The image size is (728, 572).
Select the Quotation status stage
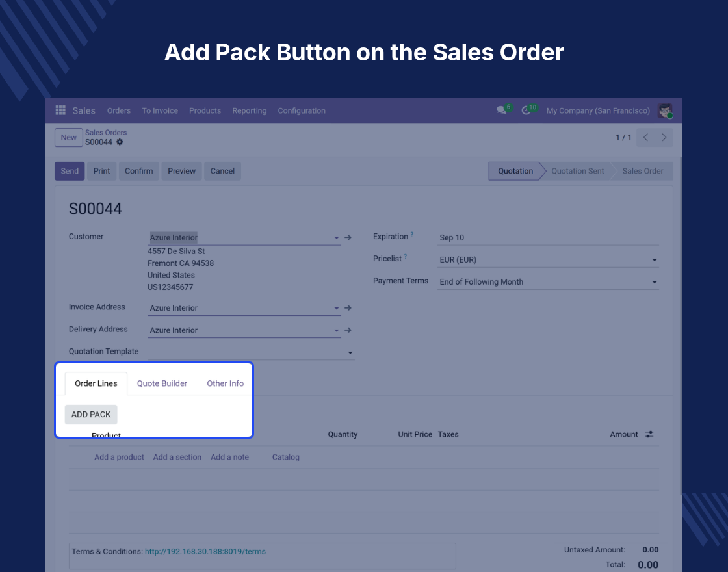pos(515,171)
